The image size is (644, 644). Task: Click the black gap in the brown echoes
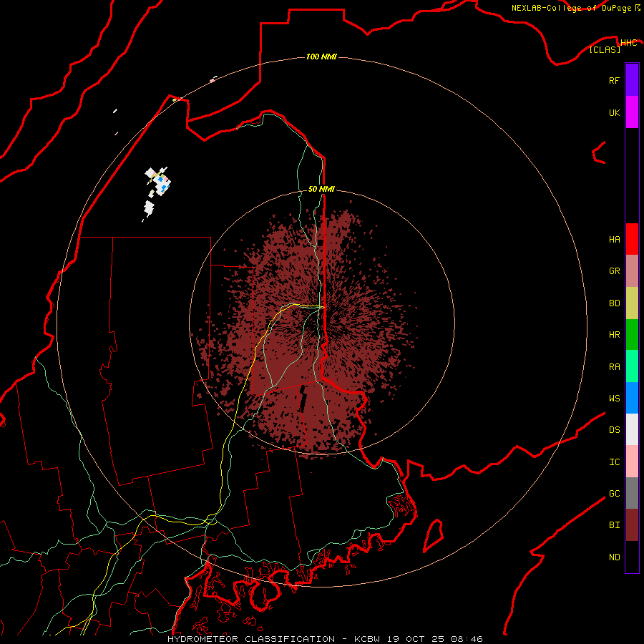coord(303,400)
